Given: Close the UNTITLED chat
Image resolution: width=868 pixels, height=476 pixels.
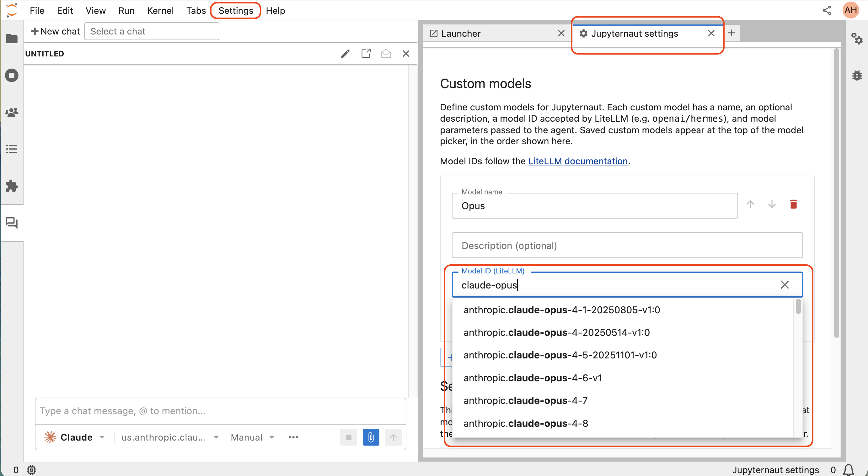Looking at the screenshot, I should tap(406, 54).
